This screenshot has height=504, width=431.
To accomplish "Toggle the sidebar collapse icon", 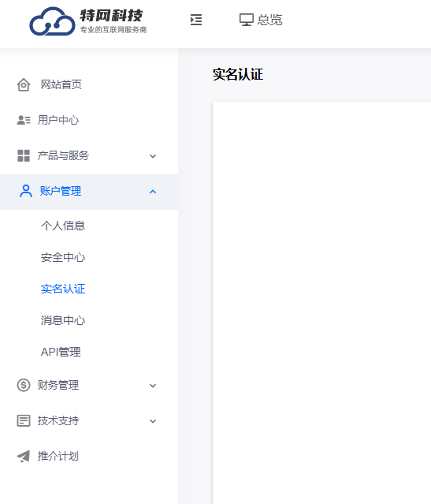I will click(196, 20).
